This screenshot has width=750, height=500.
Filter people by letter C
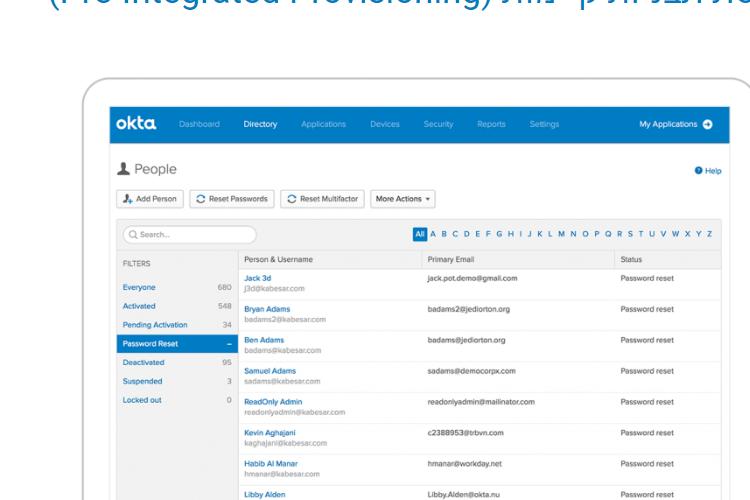(x=455, y=234)
